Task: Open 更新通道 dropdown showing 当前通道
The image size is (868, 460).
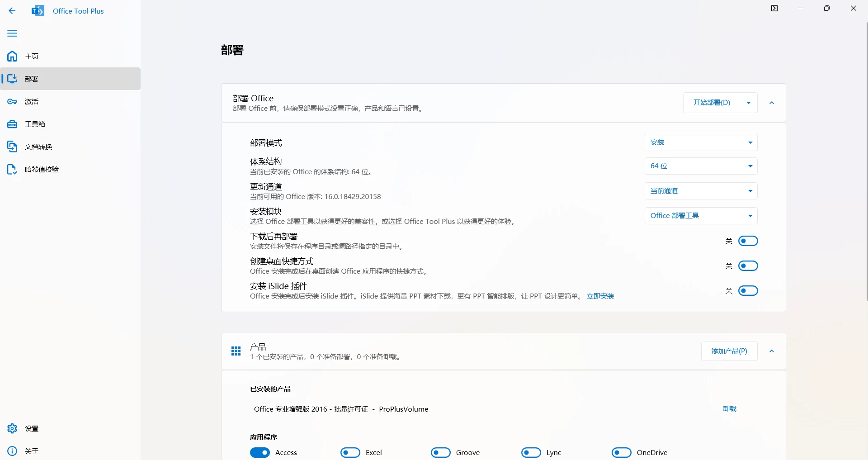Action: click(x=701, y=191)
